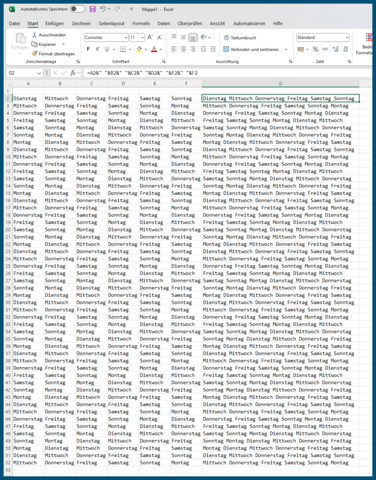Apply percent style format
Screen dimensions: 376x480
click(x=315, y=49)
